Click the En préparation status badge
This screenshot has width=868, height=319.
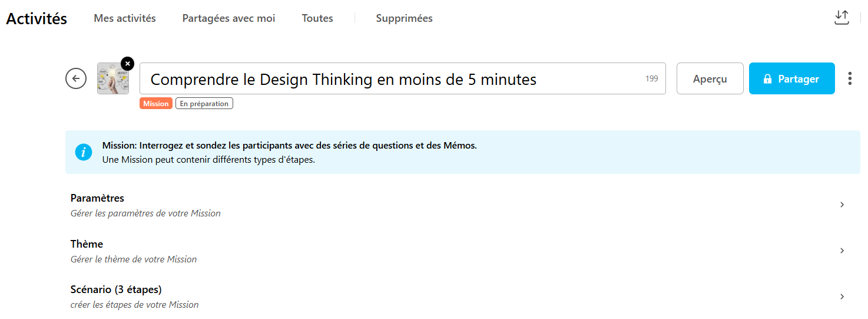204,104
